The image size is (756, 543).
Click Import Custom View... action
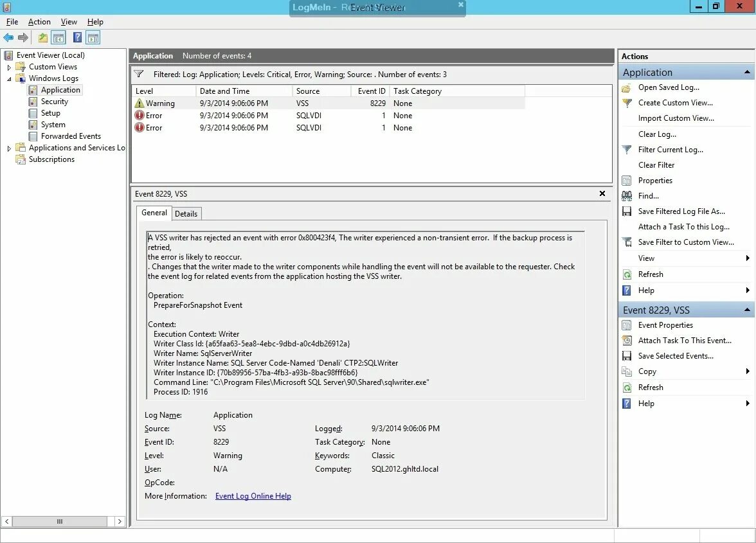pos(676,118)
